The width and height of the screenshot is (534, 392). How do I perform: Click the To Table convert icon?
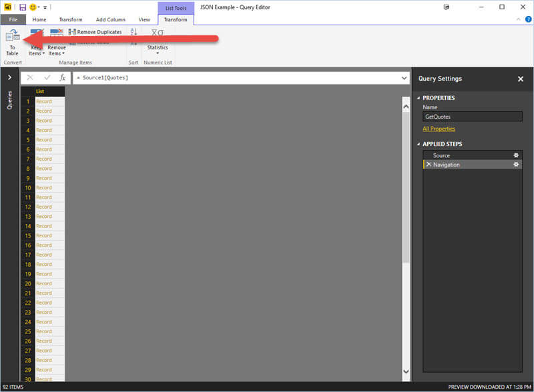[x=12, y=37]
